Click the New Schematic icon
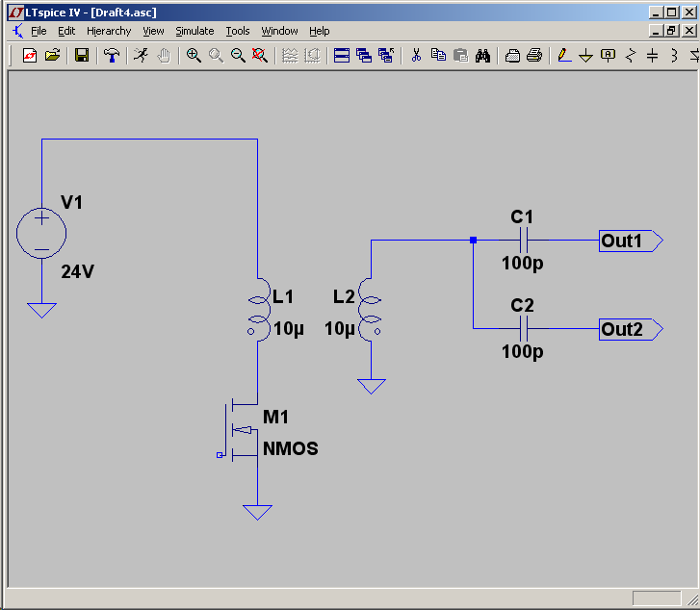Image resolution: width=700 pixels, height=610 pixels. coord(30,56)
